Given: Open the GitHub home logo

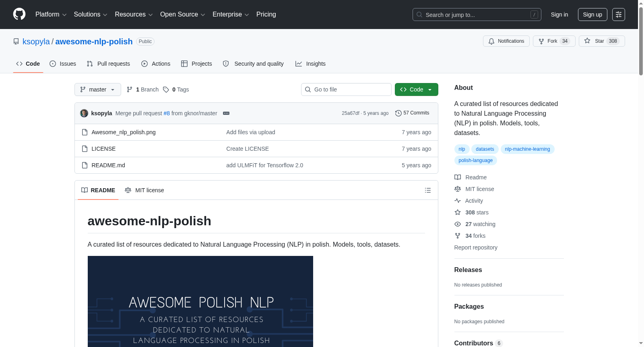Looking at the screenshot, I should point(19,14).
